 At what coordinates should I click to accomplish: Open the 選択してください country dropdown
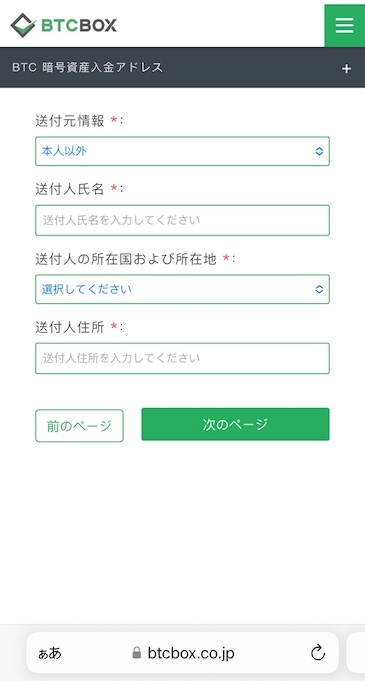click(x=182, y=289)
